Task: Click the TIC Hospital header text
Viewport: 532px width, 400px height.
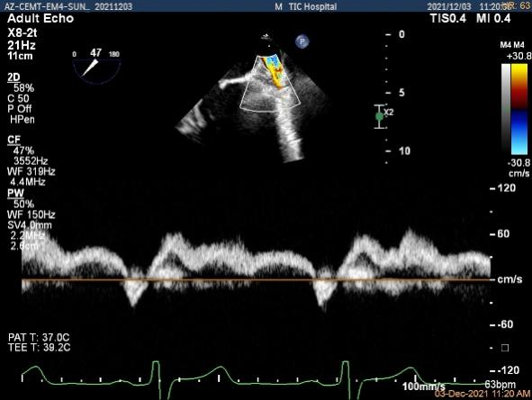Action: pos(313,6)
